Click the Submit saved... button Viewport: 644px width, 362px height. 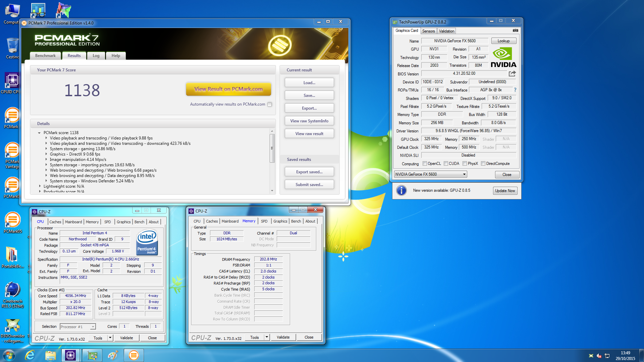(x=309, y=185)
